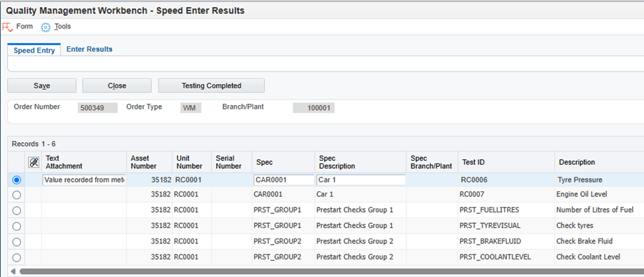Screen dimensions: 644x277
Task: Select the Check tyres row radio button
Action: 16,226
